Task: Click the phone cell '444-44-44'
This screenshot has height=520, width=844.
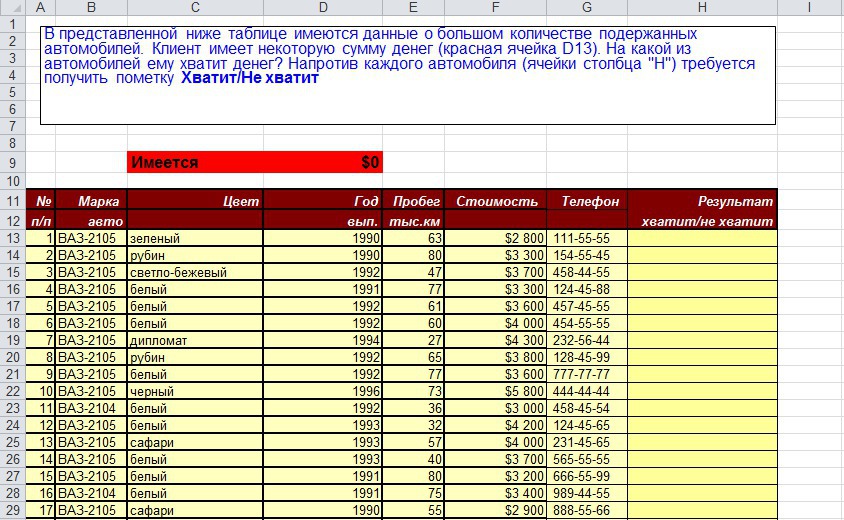Action: [x=587, y=391]
